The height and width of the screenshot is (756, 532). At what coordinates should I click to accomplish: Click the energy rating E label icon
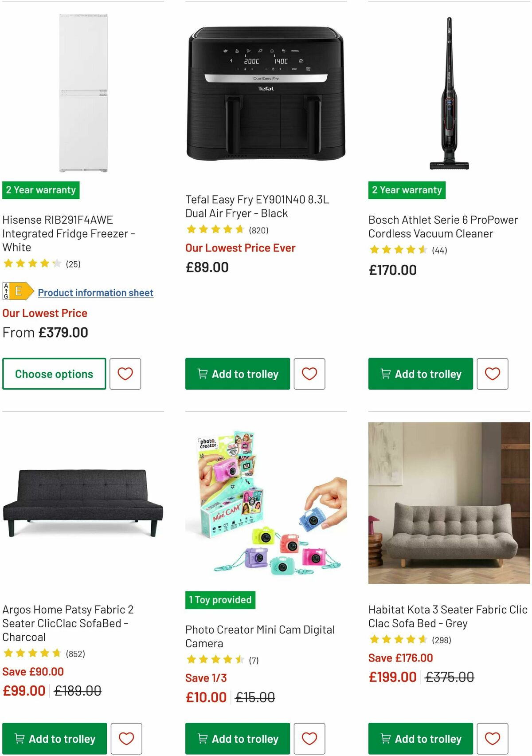(x=18, y=292)
